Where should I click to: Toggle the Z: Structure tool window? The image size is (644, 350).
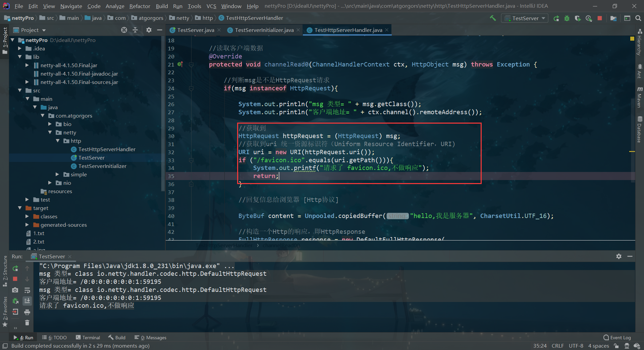tap(5, 271)
